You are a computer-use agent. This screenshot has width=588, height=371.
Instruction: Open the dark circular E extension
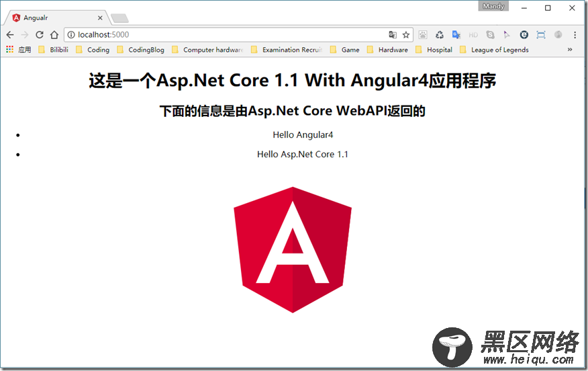click(524, 35)
